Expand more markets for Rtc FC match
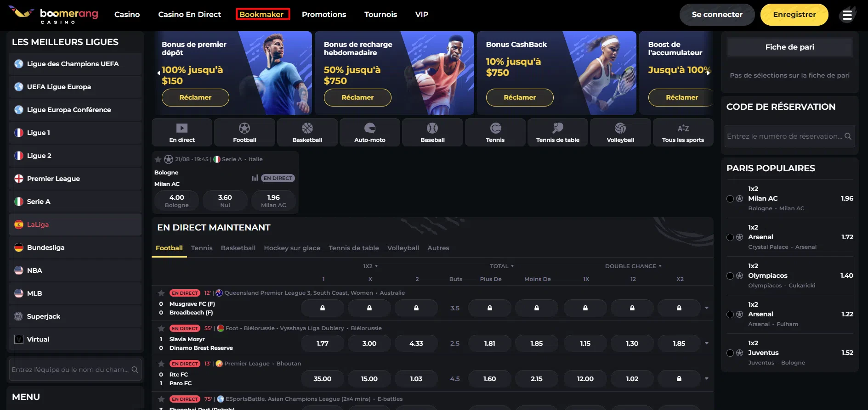Viewport: 868px width, 410px height. [x=707, y=379]
